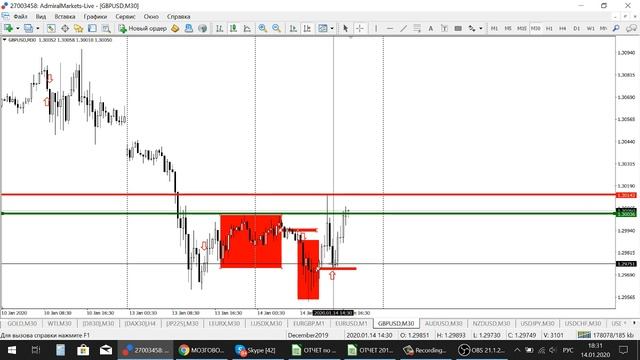Switch chart type to line chart
The width and height of the screenshot is (640, 360).
point(247,28)
